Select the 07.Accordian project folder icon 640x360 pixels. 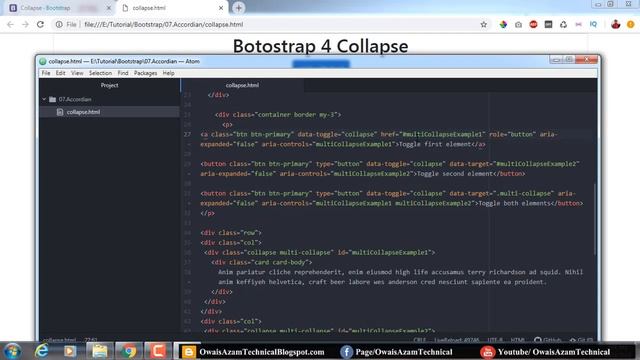coord(53,99)
